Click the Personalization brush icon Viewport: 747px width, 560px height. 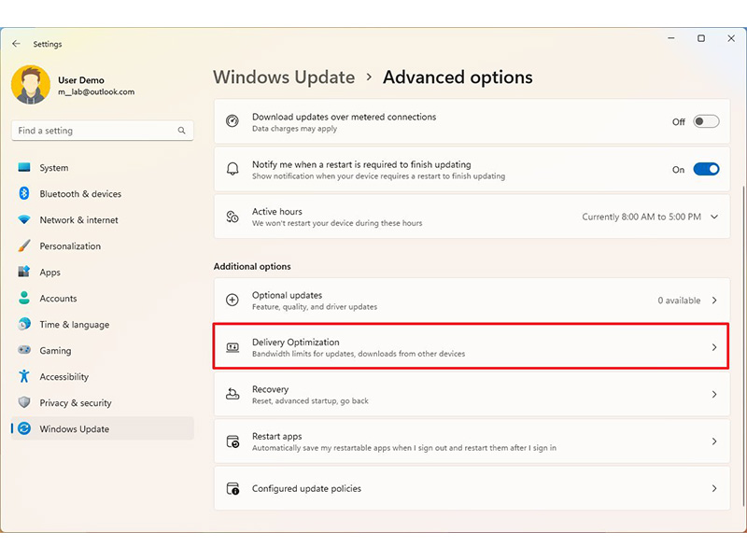tap(24, 245)
